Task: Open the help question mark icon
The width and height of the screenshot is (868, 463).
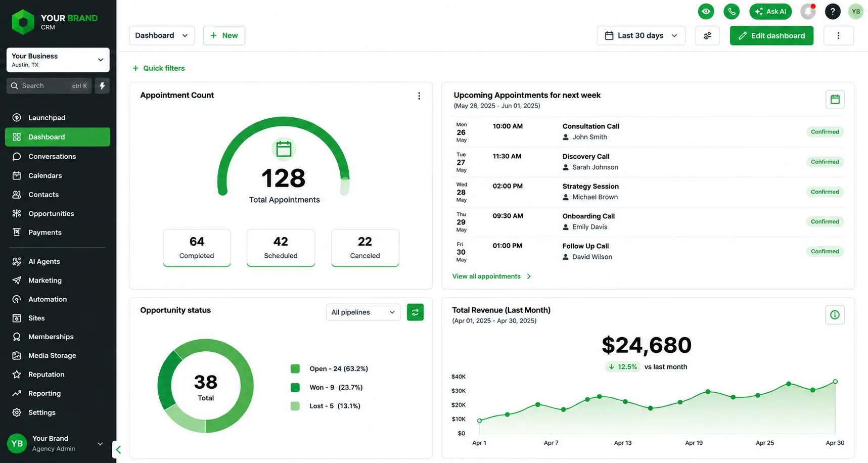Action: [832, 11]
